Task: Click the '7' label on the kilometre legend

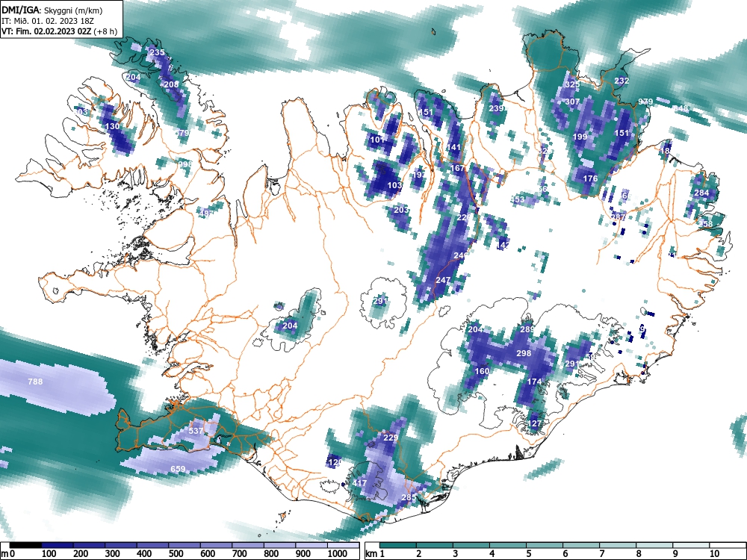Action: click(x=601, y=554)
